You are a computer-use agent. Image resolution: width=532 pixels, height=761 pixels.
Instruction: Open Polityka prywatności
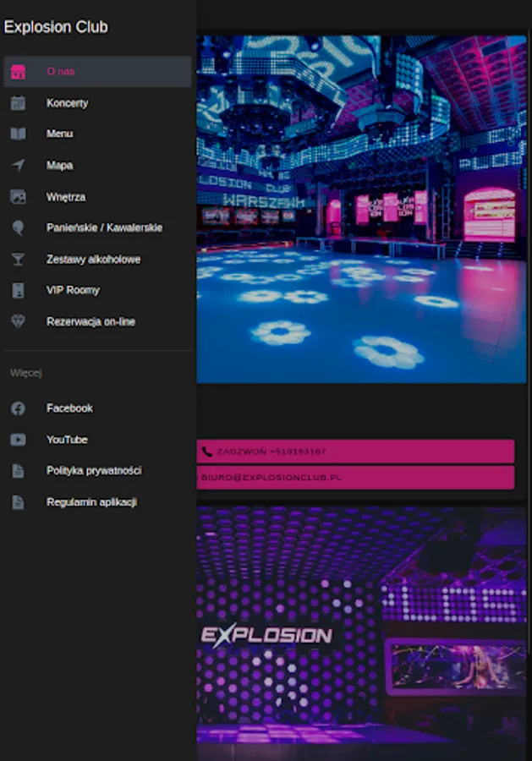click(97, 471)
